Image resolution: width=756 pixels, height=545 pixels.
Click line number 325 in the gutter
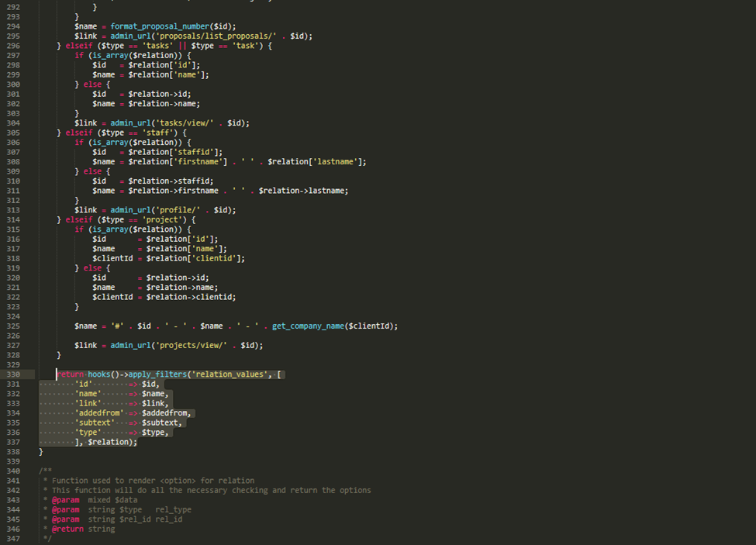pos(13,326)
